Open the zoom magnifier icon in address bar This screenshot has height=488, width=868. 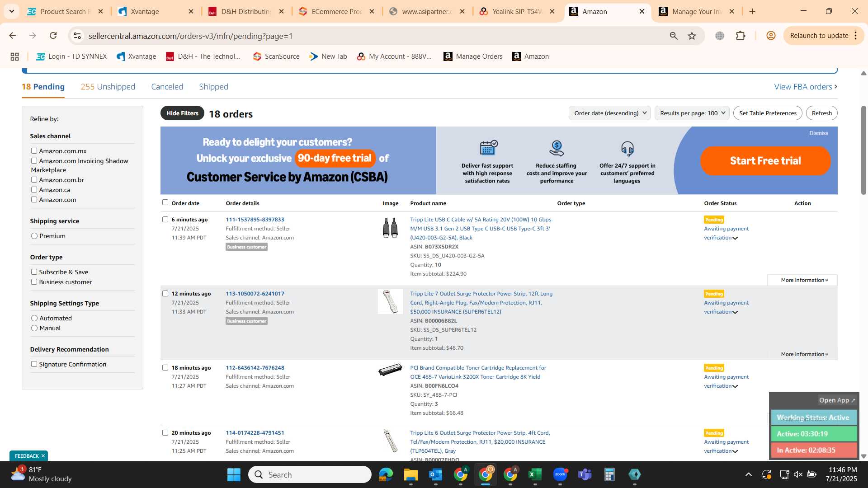pos(674,36)
